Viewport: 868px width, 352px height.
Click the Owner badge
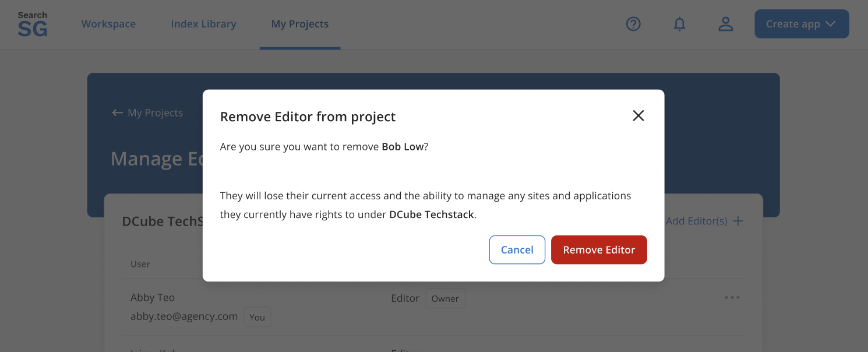(445, 298)
